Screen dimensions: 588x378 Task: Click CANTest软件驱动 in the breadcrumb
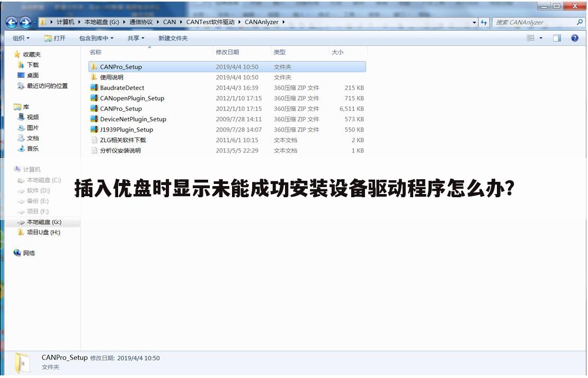click(x=210, y=22)
